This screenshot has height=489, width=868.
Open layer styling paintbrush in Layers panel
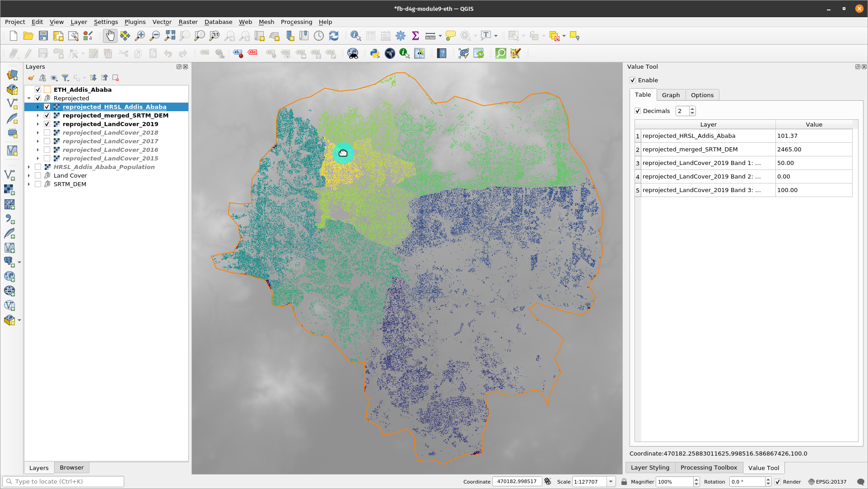point(31,78)
